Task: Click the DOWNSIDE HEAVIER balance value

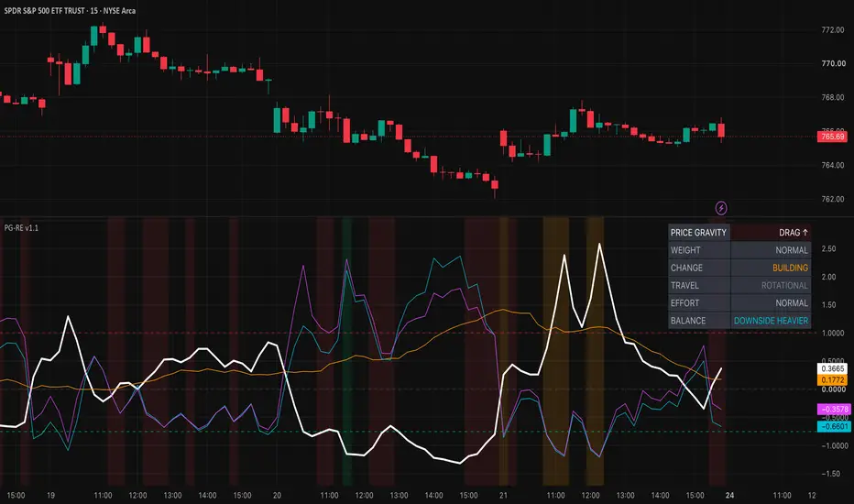Action: click(771, 321)
